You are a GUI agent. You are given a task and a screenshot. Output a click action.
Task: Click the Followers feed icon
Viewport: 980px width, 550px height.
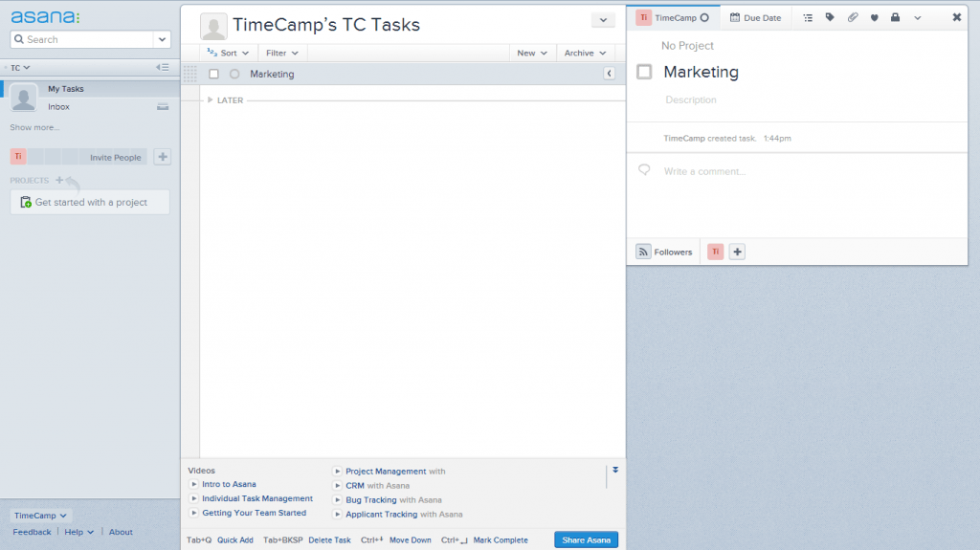click(643, 252)
